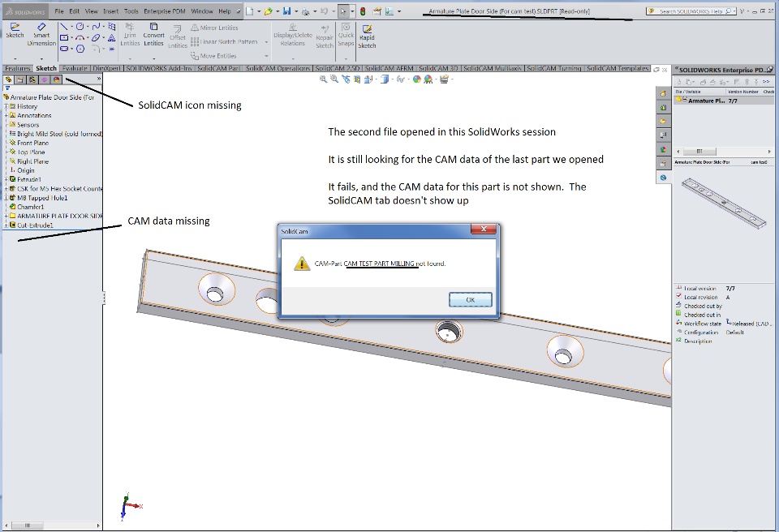Viewport: 779px width, 532px height.
Task: Open the FeatureManager design tree tab
Action: [x=8, y=79]
